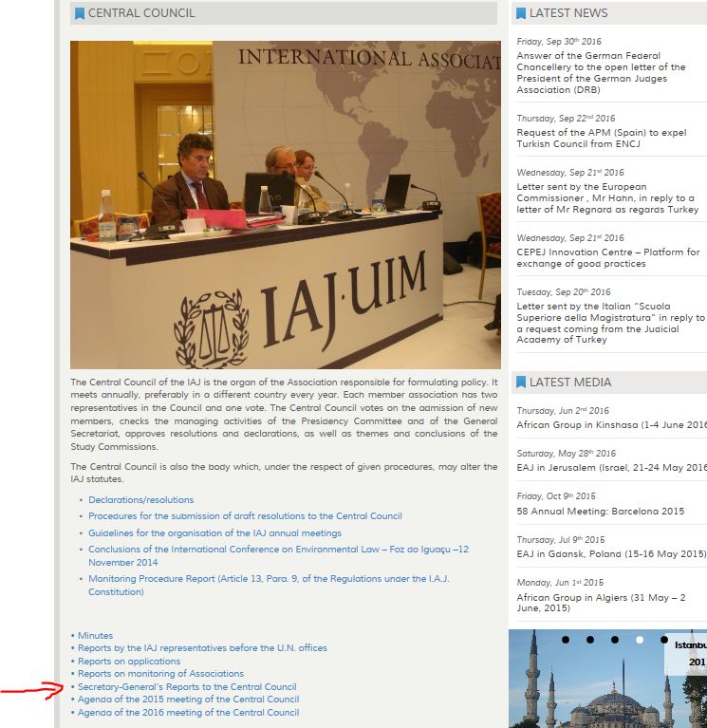707x728 pixels.
Task: Open news on Italian Scuola Superiore della Magistratura letter
Action: coord(611,323)
